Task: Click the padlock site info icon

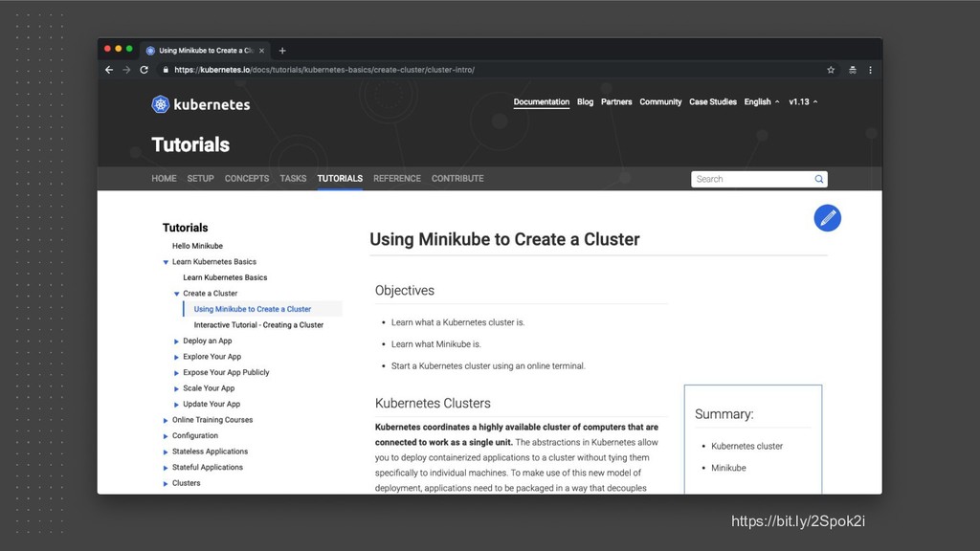Action: (x=166, y=70)
